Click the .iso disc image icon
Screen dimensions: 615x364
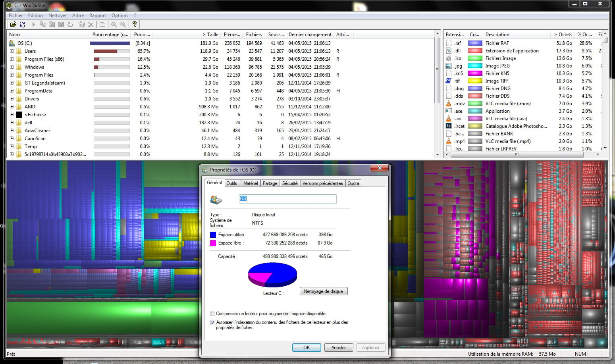(x=449, y=58)
